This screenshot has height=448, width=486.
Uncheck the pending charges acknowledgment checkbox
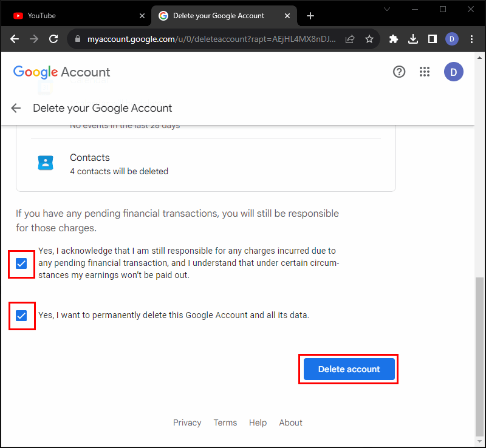tap(21, 263)
